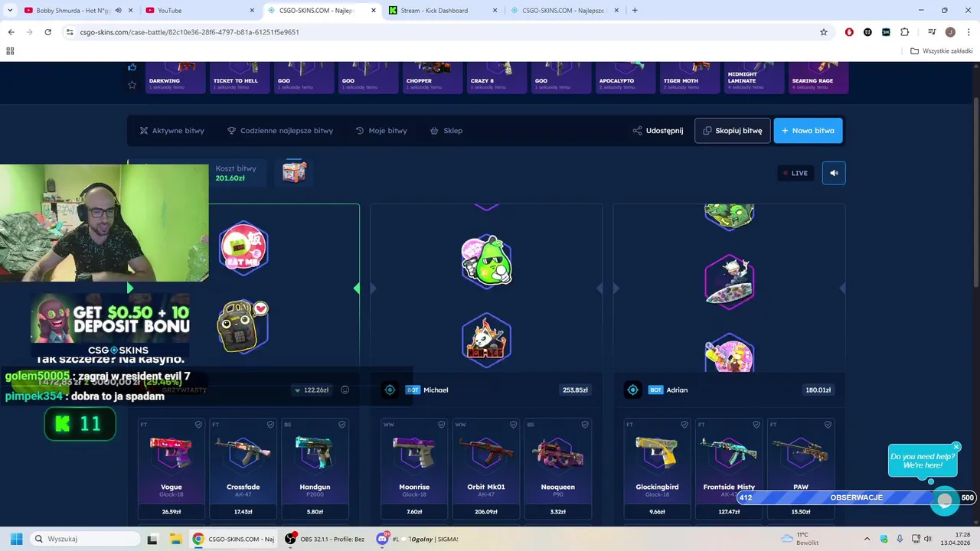
Task: Click shield icon on Vogue card
Action: (198, 425)
